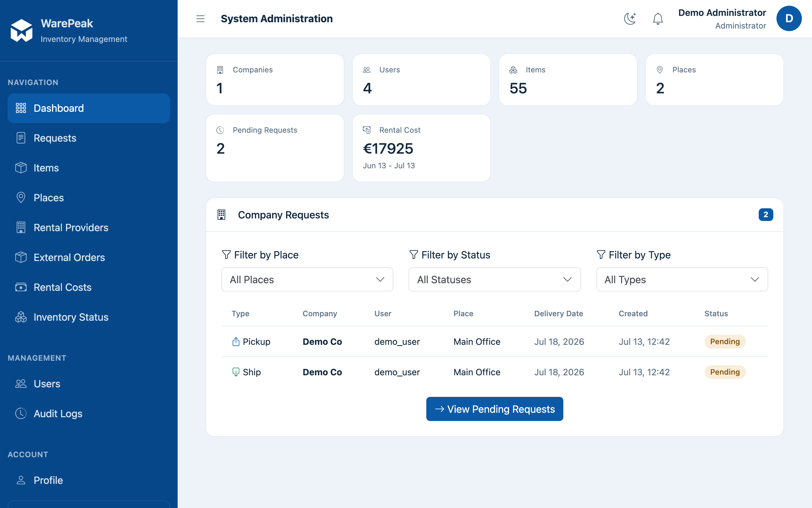Click the Company Requests count badge 2
The width and height of the screenshot is (812, 508).
click(766, 215)
